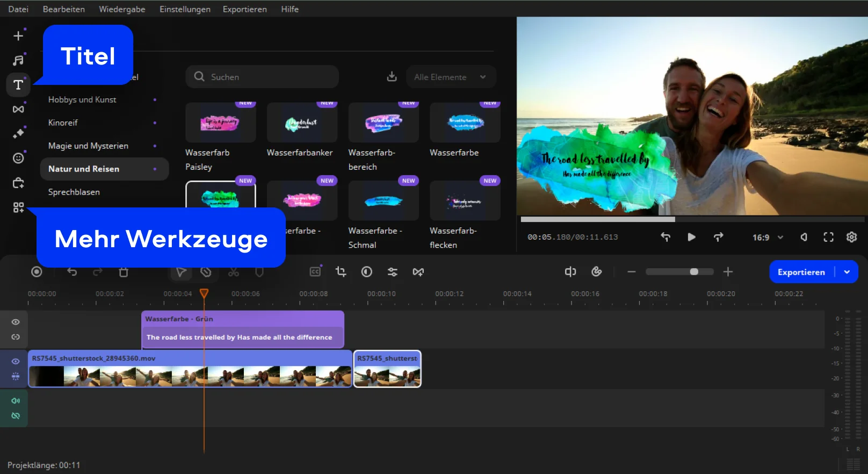Expand the Exportieren options arrow

click(x=847, y=272)
